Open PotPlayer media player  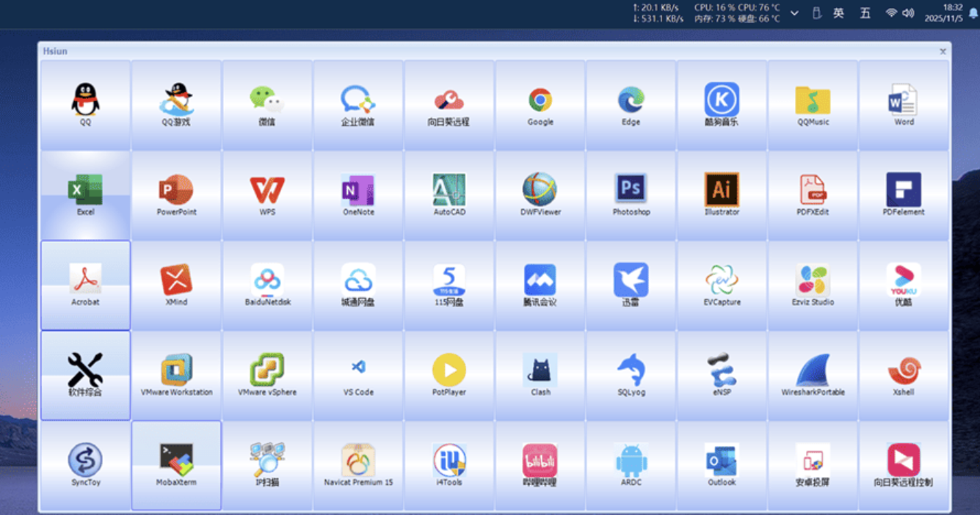click(x=449, y=374)
